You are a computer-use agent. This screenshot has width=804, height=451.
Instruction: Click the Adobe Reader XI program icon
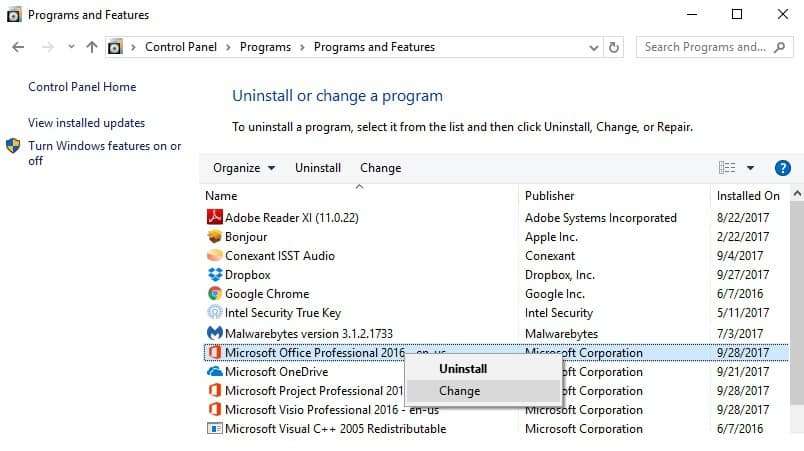tap(213, 218)
